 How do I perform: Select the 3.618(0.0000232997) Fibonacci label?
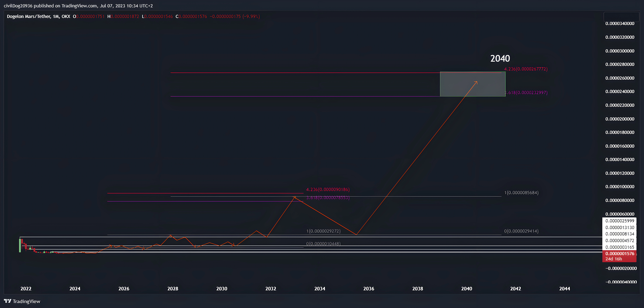click(526, 93)
